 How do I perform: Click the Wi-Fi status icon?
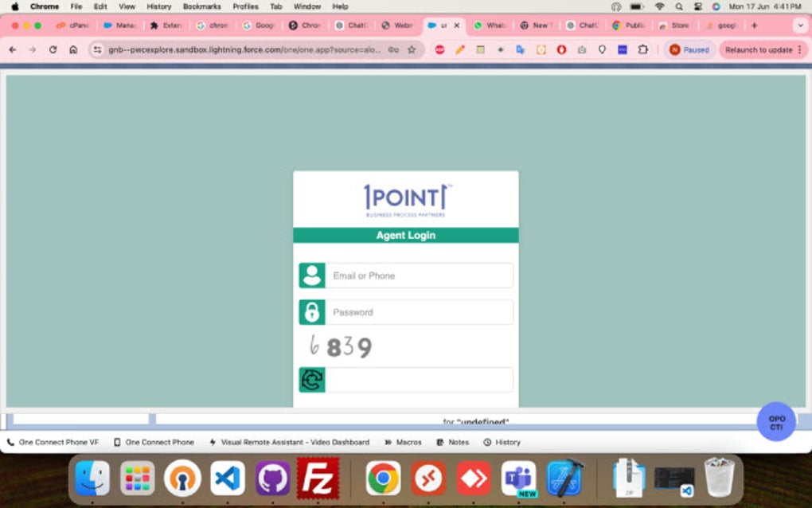click(x=659, y=6)
